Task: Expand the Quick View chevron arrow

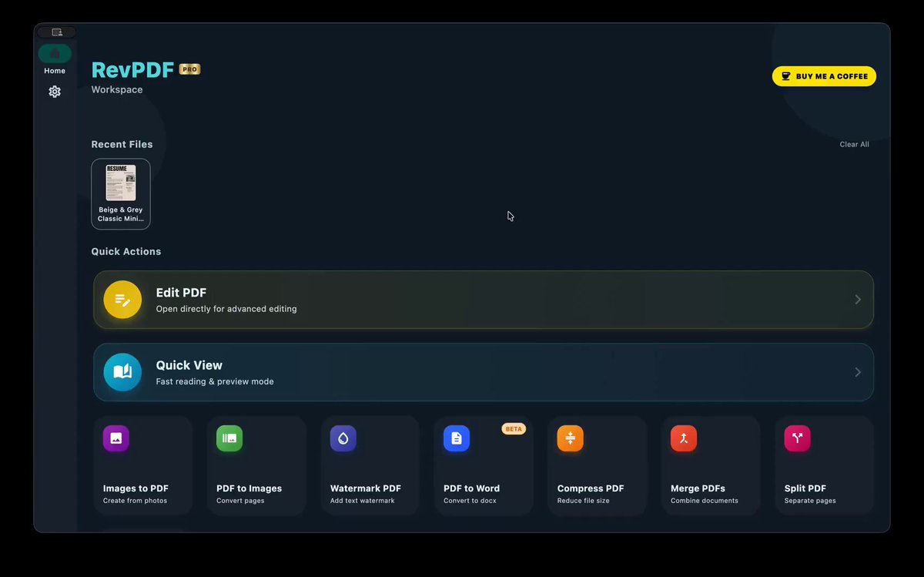Action: click(858, 372)
